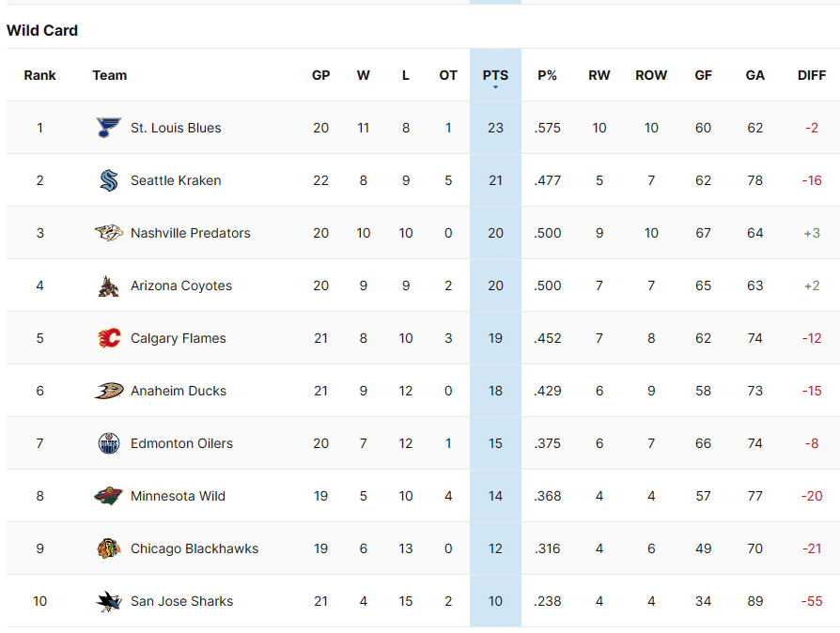840x633 pixels.
Task: Sort standings by GP column header
Action: [320, 75]
